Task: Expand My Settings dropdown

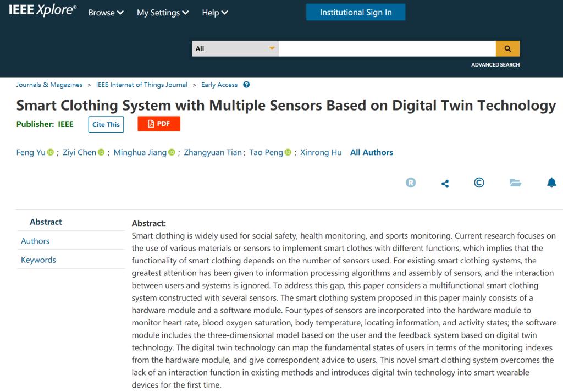Action: tap(163, 13)
